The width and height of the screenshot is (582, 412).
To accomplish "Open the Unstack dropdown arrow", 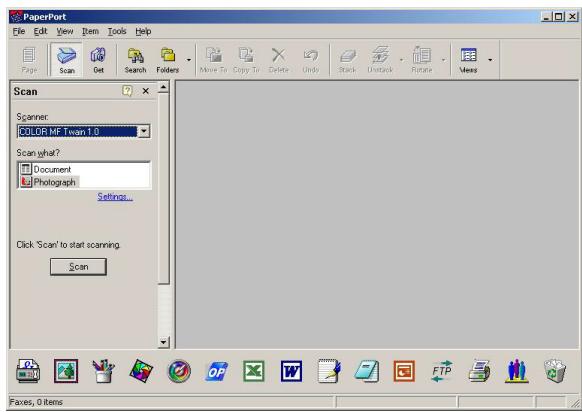I will (x=401, y=60).
